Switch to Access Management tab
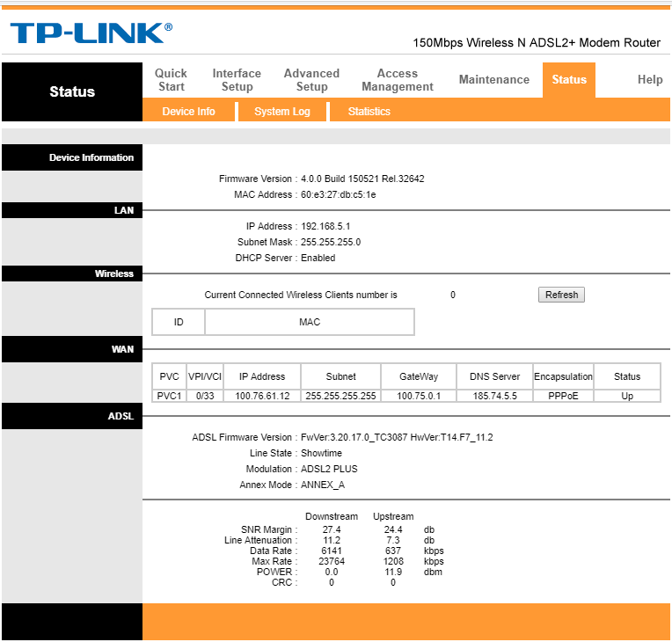Viewport: 672px width, 642px height. click(x=398, y=80)
